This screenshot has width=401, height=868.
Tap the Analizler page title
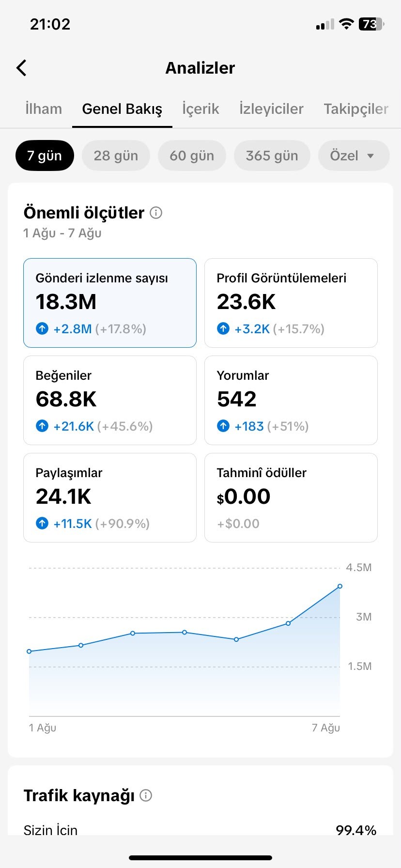(200, 68)
